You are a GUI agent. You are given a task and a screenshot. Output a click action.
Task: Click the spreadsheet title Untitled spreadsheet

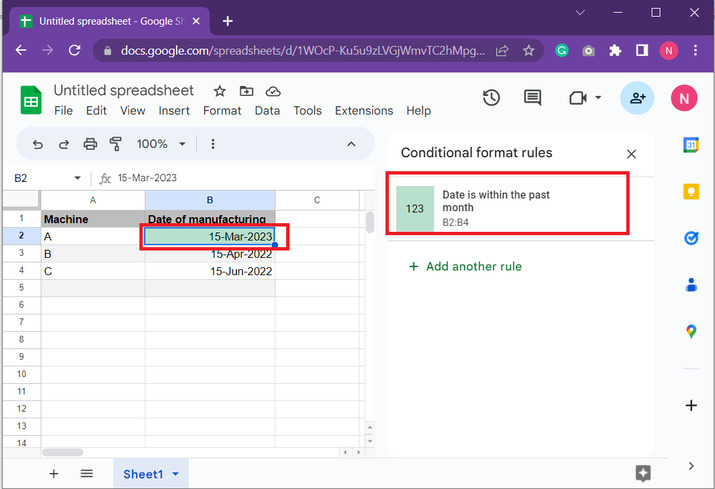(x=124, y=90)
